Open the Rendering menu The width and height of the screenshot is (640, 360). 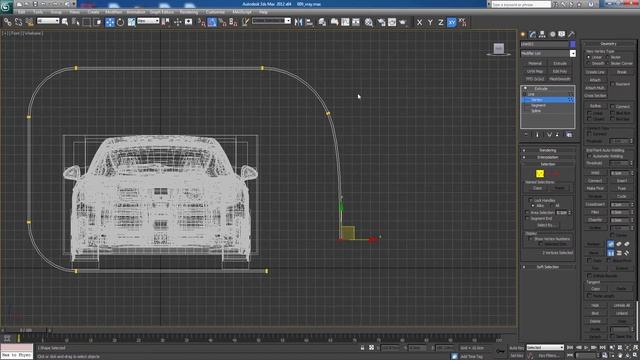point(189,12)
